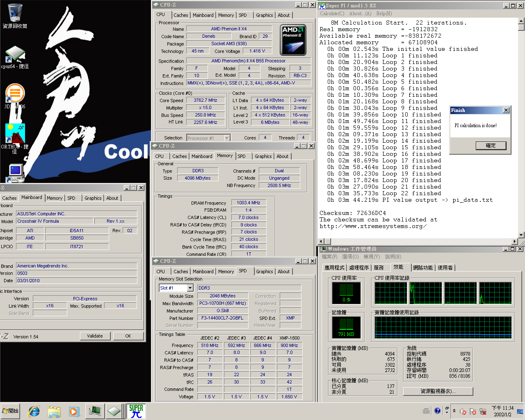
Task: Open the Recycle Bin desktop icon
Action: click(x=15, y=16)
